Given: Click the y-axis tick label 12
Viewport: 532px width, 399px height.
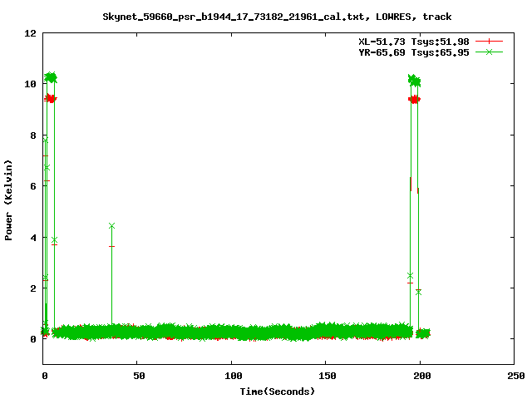Looking at the screenshot, I should pos(30,33).
